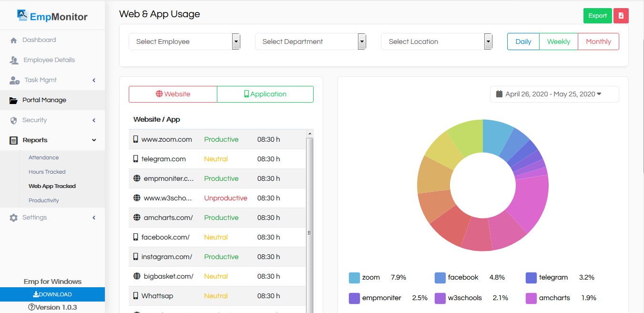Click the amcharts legend color swatch

(531, 298)
